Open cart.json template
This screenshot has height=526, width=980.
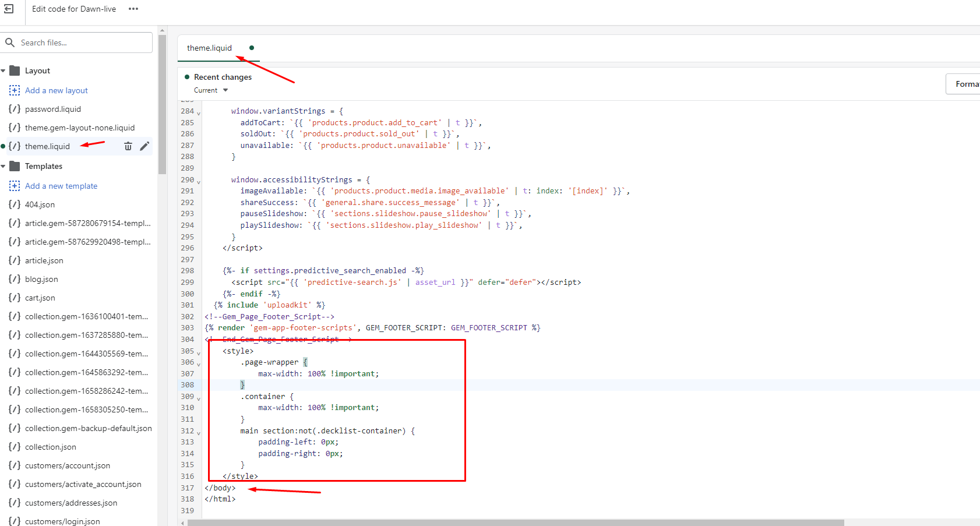pos(40,298)
